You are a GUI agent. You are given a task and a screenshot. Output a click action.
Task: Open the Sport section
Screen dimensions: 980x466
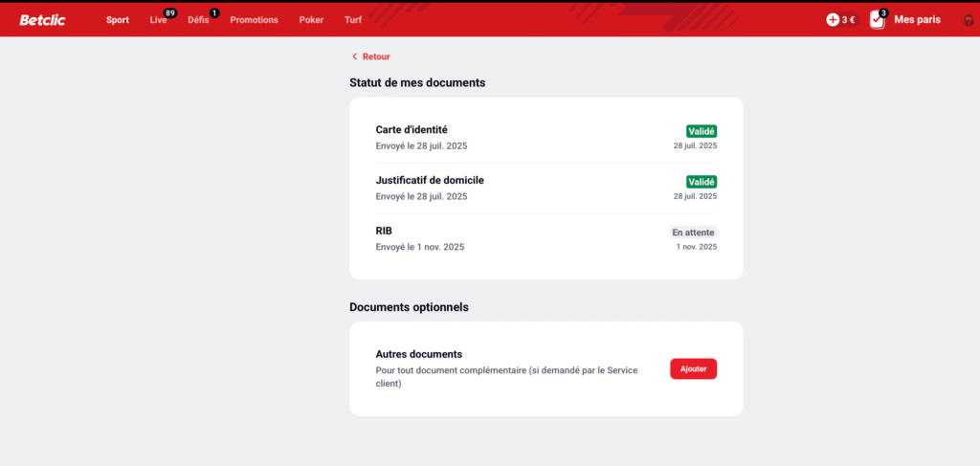pos(118,20)
